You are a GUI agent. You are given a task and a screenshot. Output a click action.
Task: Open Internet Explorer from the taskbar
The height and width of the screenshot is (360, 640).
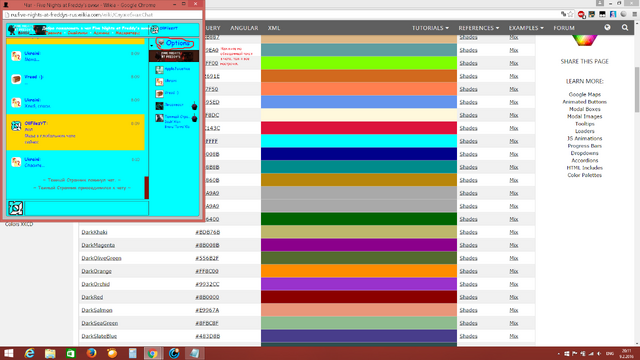pyautogui.click(x=29, y=353)
